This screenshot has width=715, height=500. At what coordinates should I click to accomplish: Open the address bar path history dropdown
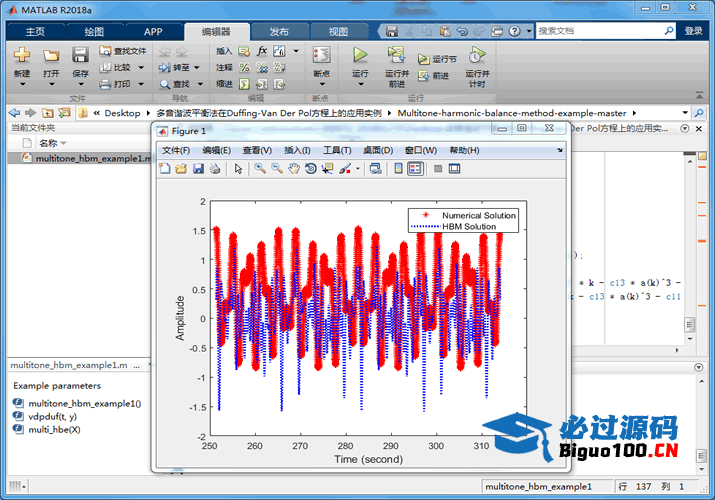685,113
